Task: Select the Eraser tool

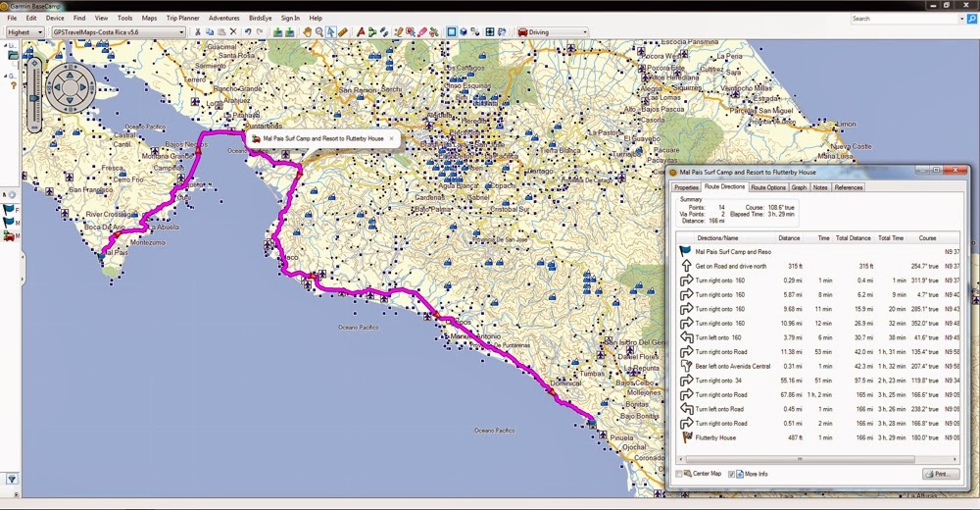Action: (x=421, y=32)
